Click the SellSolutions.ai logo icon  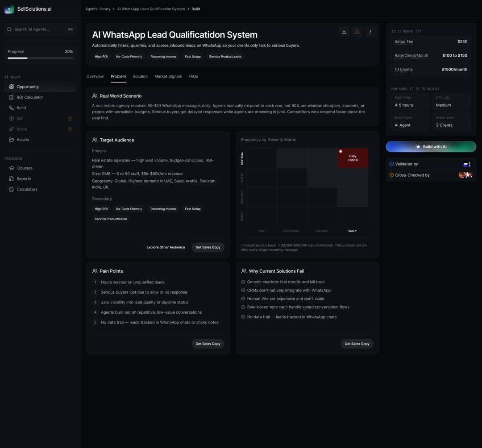9,9
